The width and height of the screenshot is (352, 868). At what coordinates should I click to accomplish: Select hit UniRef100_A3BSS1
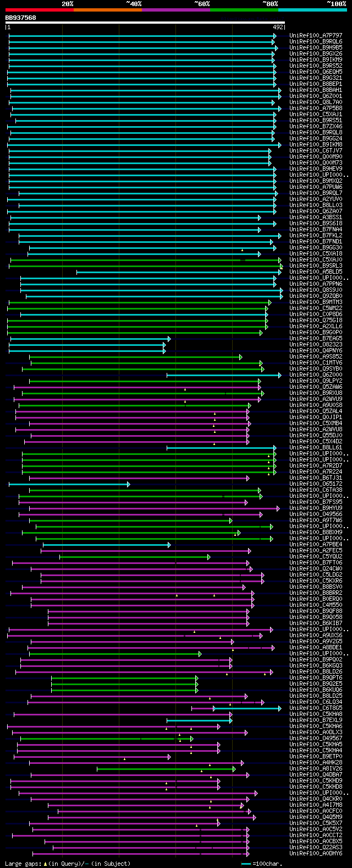click(x=316, y=217)
